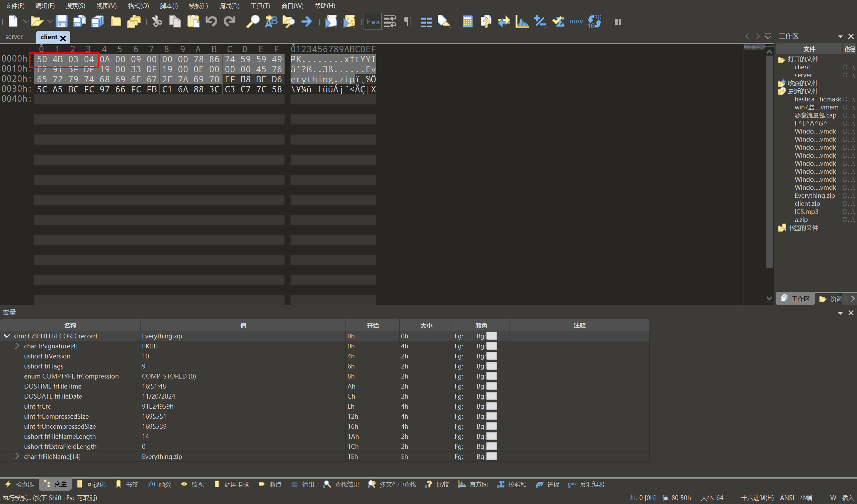
Task: Switch to the 工作区 tab in sidebar
Action: pyautogui.click(x=795, y=299)
